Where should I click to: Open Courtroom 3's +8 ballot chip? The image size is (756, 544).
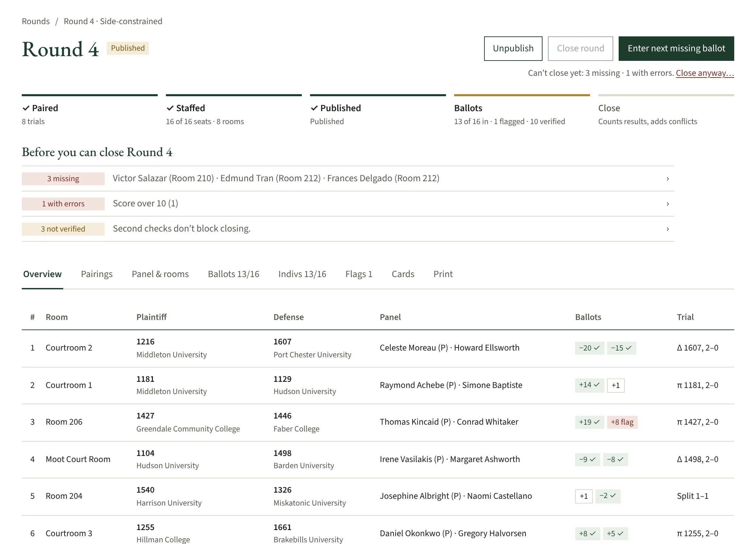coord(587,534)
